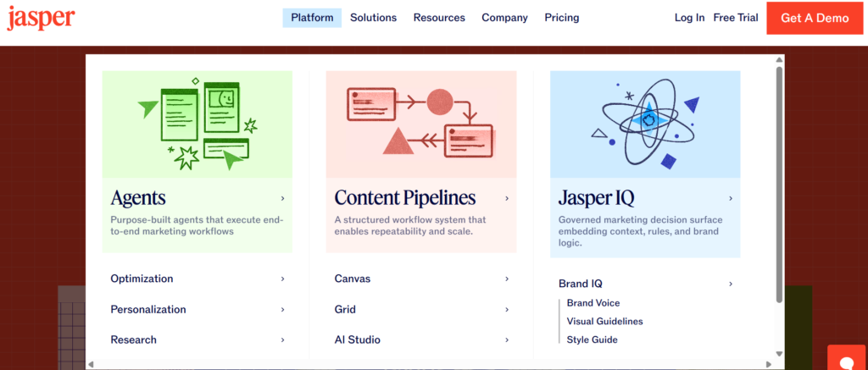Open the Jasper IQ heading link
The height and width of the screenshot is (370, 868).
[x=596, y=198]
